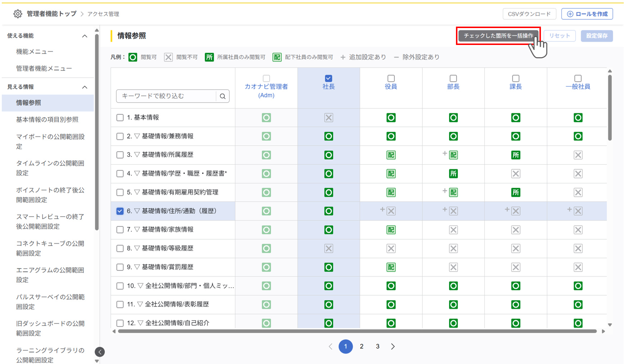
Task: Click 部長 所 icon in row 4. 学歴・職歴
Action: point(453,174)
